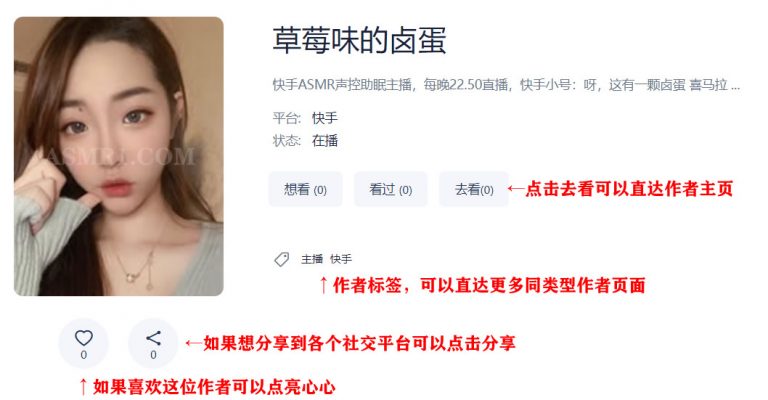
Task: Open the 主播 tag page
Action: click(x=312, y=259)
